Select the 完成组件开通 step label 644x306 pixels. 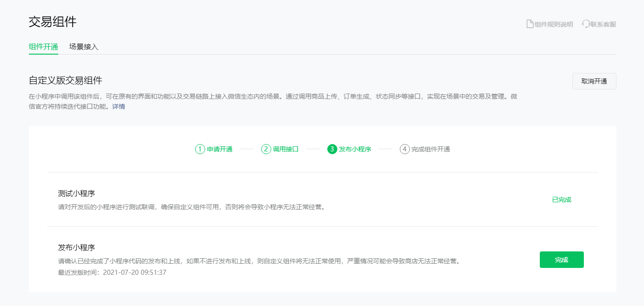coord(431,149)
